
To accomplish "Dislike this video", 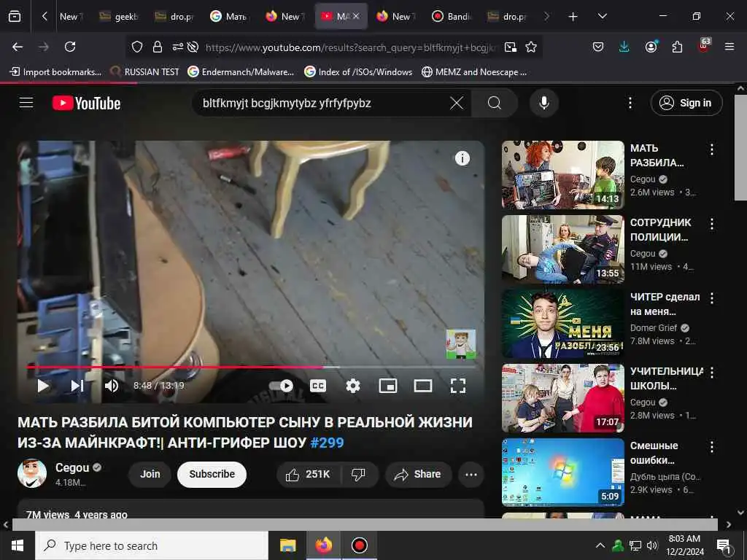I will [359, 474].
